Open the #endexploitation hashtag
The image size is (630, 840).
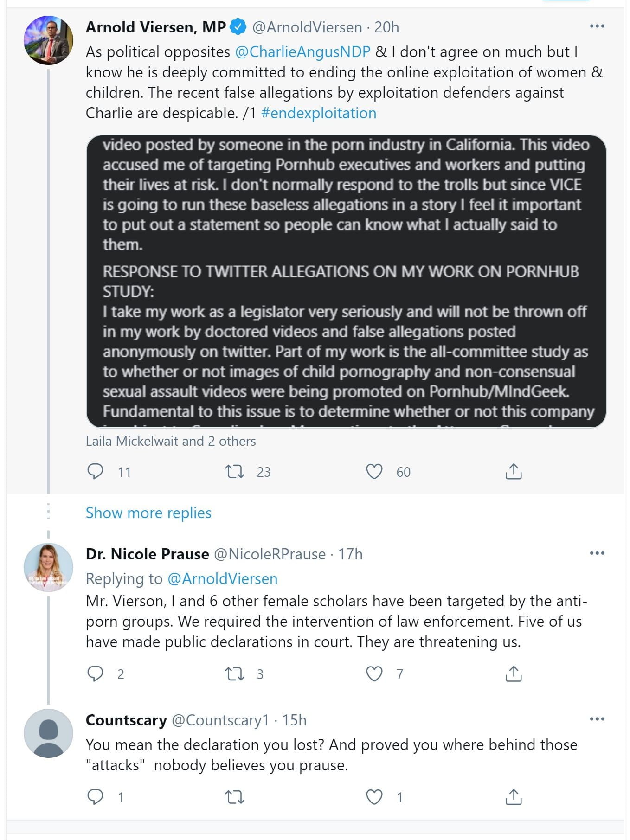click(319, 113)
